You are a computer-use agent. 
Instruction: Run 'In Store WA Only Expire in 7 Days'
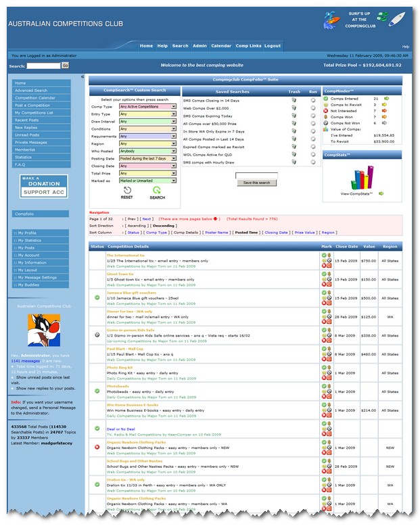[313, 131]
